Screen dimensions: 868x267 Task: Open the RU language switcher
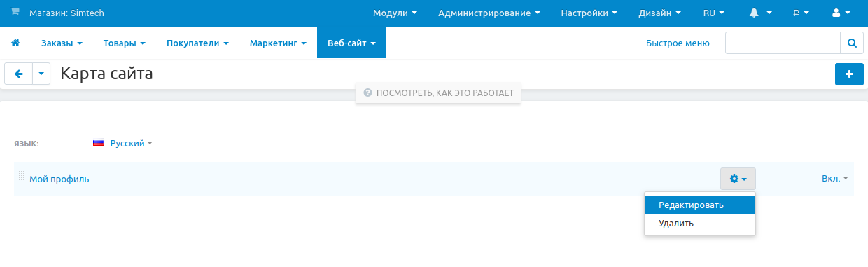713,13
